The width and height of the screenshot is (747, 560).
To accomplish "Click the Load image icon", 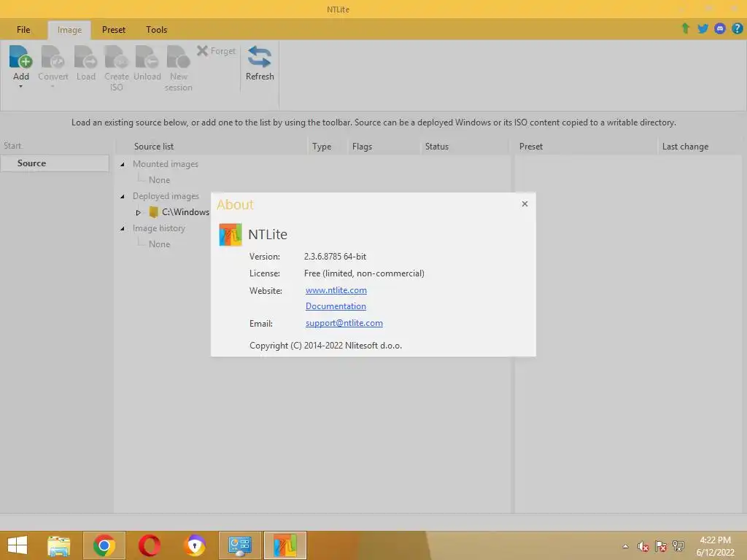I will click(x=86, y=57).
